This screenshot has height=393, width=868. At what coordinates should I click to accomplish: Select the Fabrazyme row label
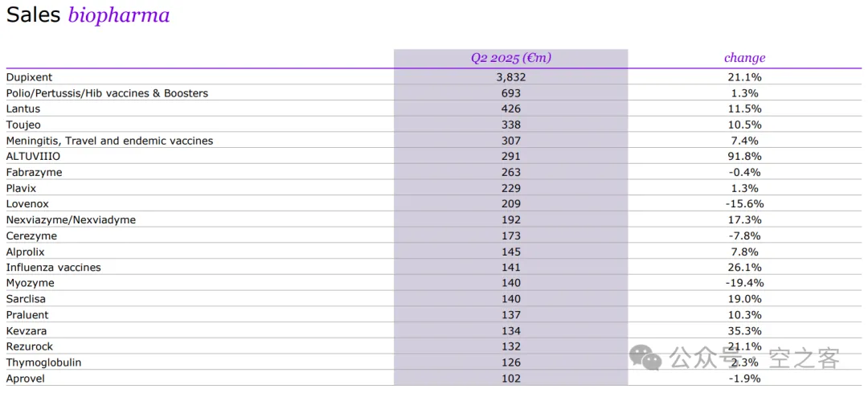tap(34, 172)
